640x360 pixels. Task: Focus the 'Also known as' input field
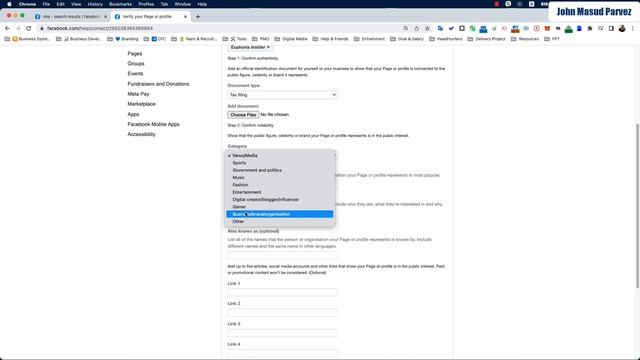(x=282, y=256)
